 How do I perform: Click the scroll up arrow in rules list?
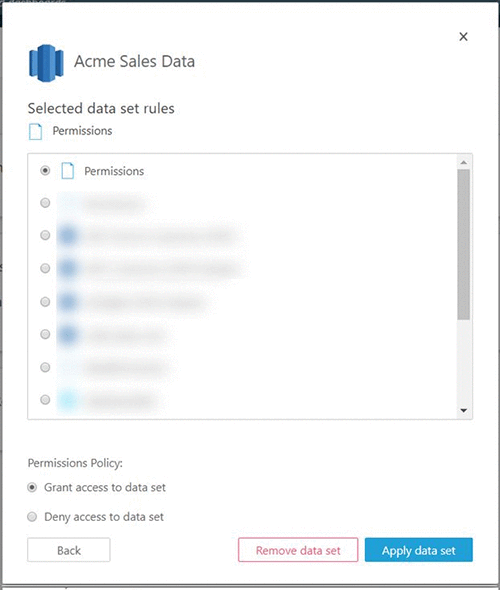pyautogui.click(x=464, y=162)
